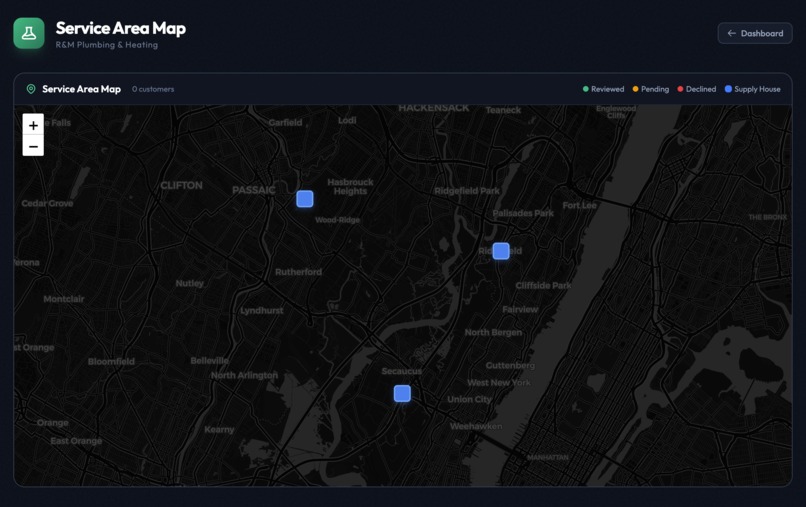Click the Union City map label
This screenshot has height=507, width=806.
coord(469,399)
